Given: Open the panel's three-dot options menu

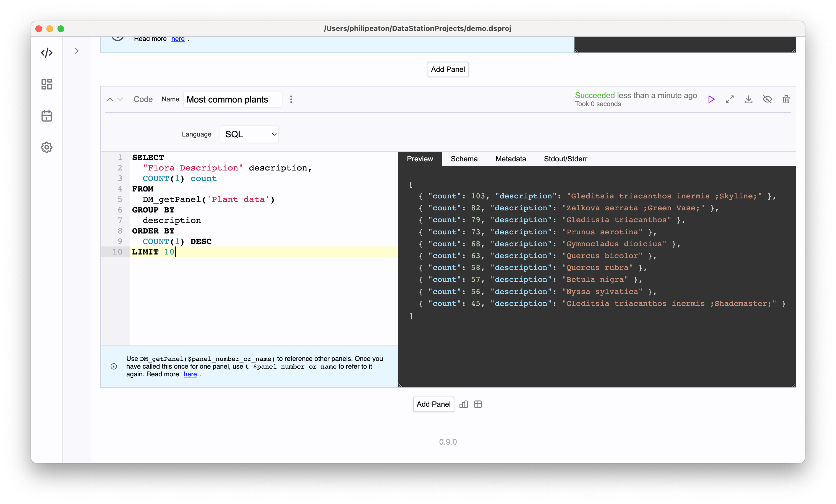Looking at the screenshot, I should 291,99.
